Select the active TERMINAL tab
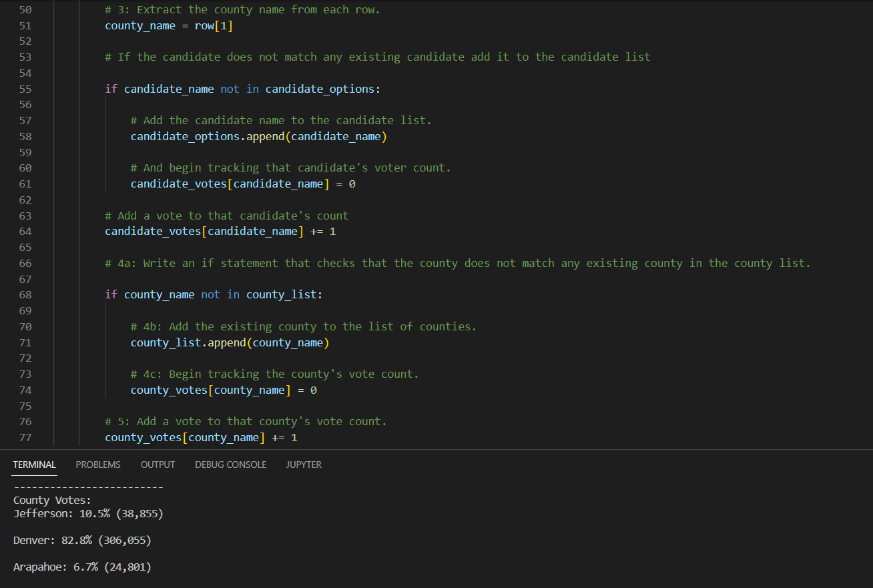873x588 pixels. [x=34, y=465]
